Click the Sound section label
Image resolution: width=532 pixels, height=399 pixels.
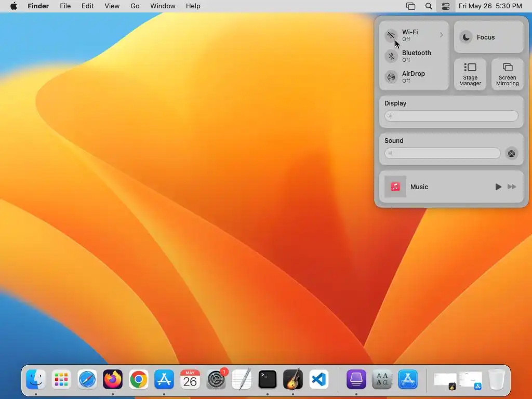(x=394, y=140)
